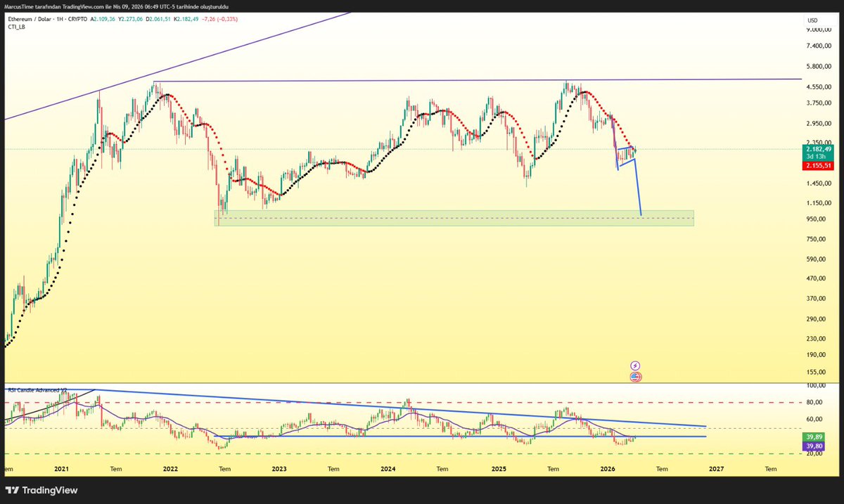844x504 pixels.
Task: Click the green 39,89 RSI value tag
Action: 814,437
